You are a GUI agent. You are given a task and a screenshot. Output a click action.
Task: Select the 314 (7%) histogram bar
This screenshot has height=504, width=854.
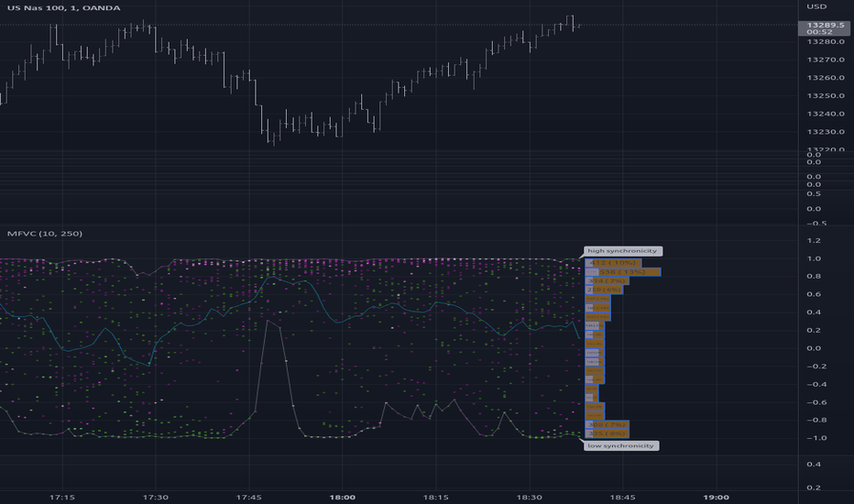coord(607,281)
